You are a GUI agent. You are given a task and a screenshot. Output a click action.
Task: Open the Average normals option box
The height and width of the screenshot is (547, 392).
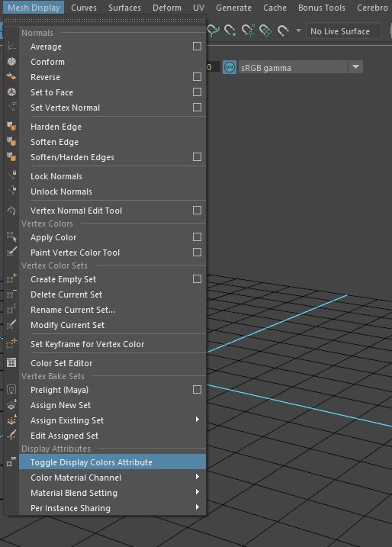(x=197, y=46)
